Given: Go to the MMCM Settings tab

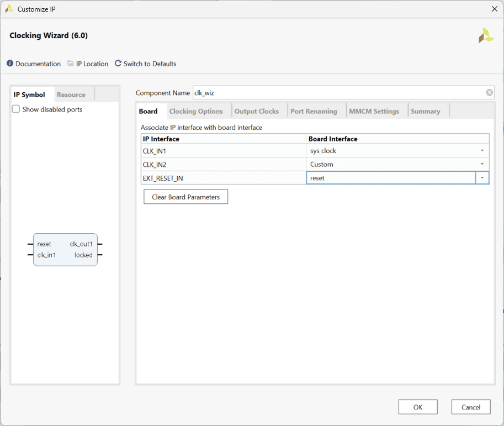Looking at the screenshot, I should (374, 111).
